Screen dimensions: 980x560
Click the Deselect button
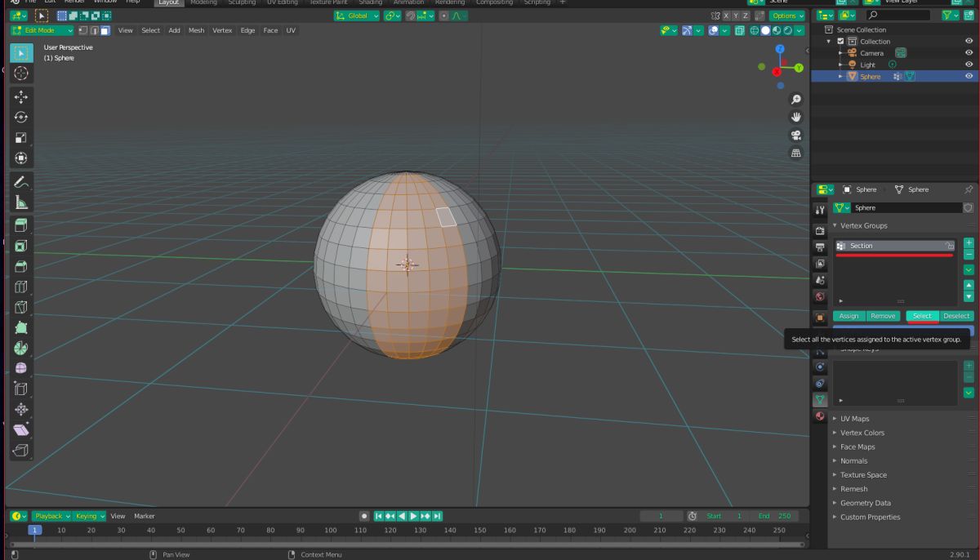[x=956, y=316]
